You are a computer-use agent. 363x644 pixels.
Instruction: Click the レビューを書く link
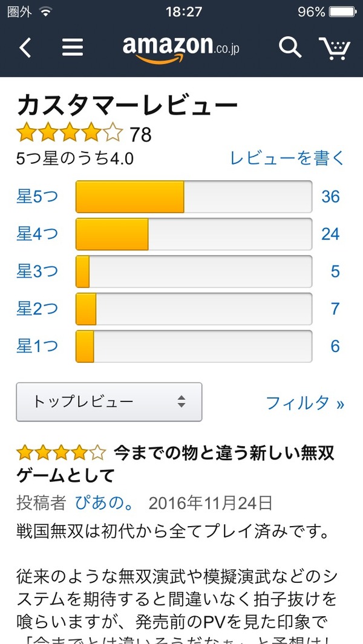[287, 158]
